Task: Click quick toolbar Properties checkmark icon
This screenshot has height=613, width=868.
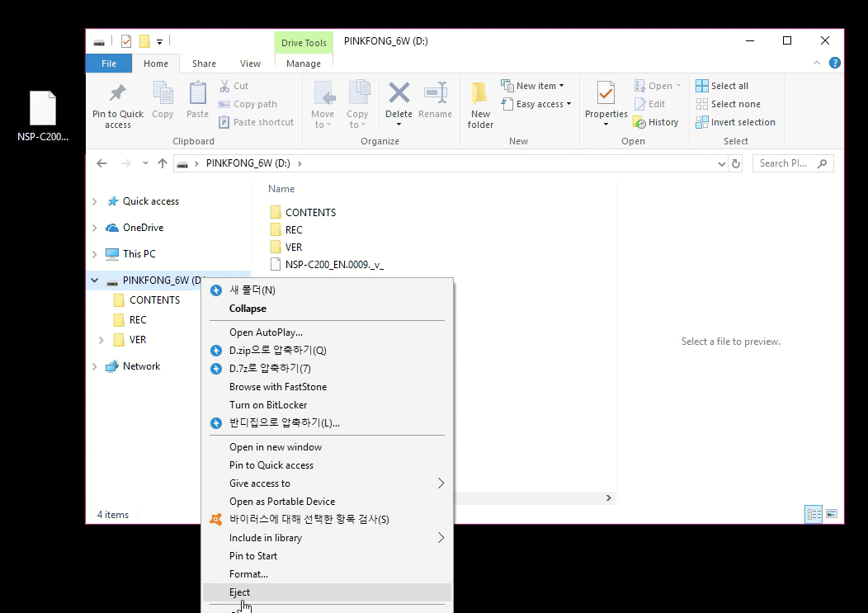Action: [x=126, y=41]
